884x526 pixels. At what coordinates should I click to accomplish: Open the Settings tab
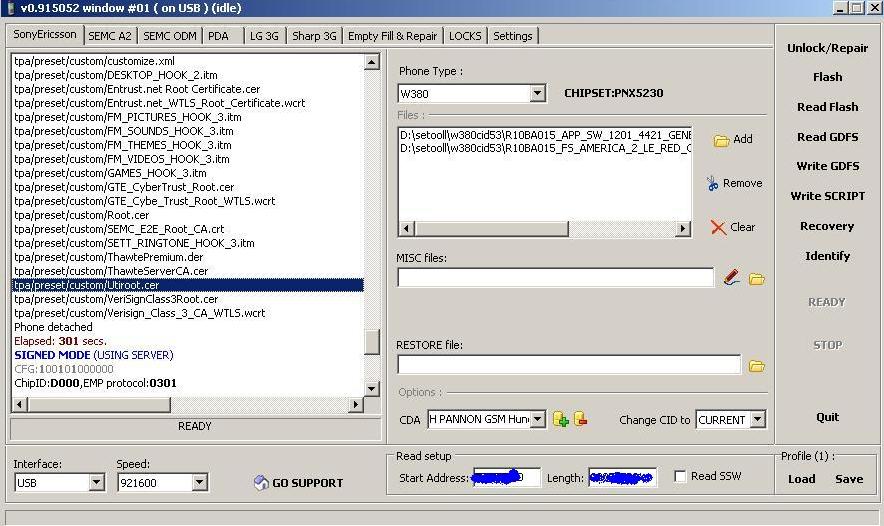[512, 36]
